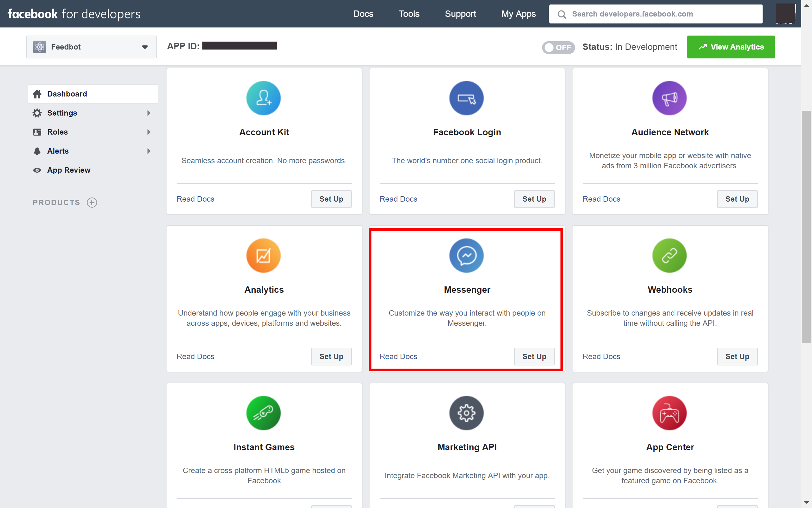
Task: Expand the Alerts submenu arrow
Action: pos(149,151)
